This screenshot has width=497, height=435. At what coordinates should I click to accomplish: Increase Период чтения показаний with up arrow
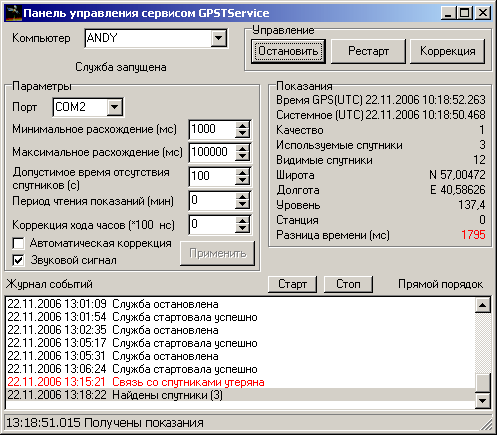tap(242, 197)
